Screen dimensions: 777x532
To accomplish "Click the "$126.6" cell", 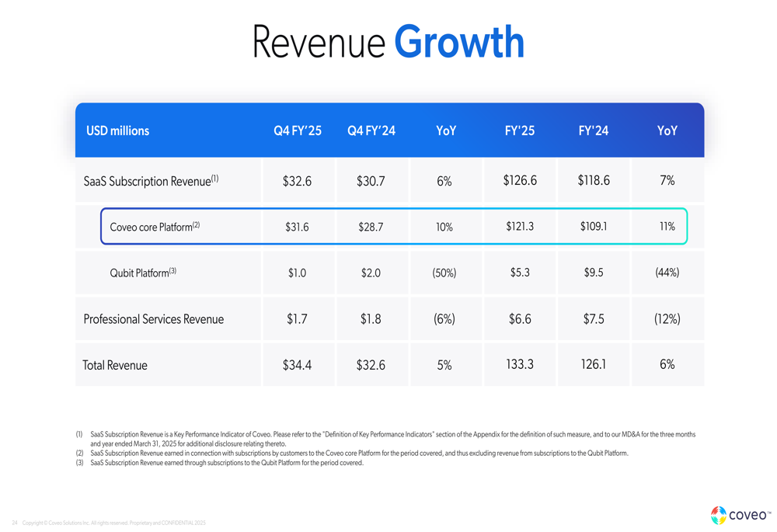I will [520, 180].
